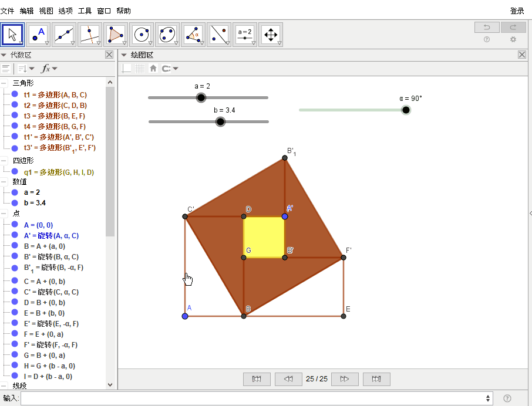Viewport: 532px width, 406px height.
Task: Select the Angle tool
Action: point(193,35)
